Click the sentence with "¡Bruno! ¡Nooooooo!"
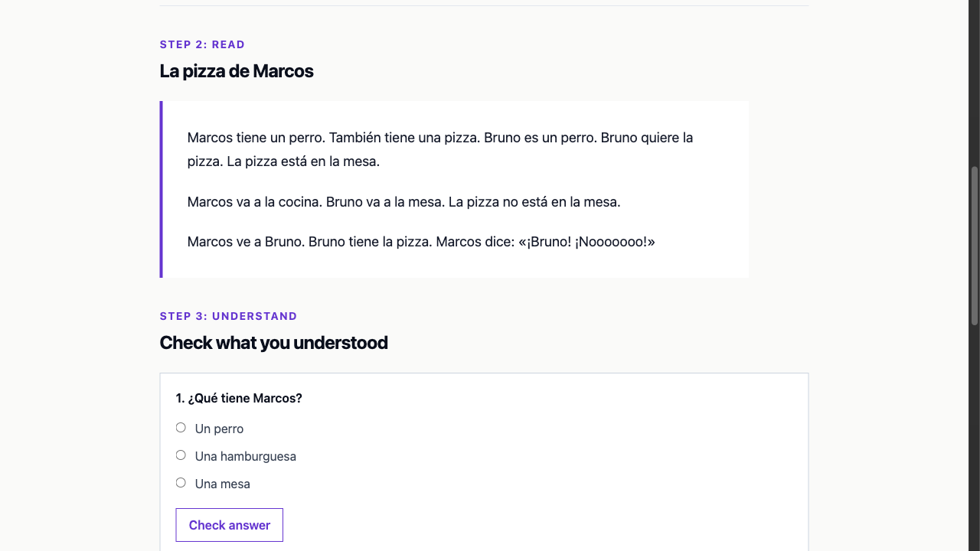The width and height of the screenshot is (980, 551). (545, 242)
